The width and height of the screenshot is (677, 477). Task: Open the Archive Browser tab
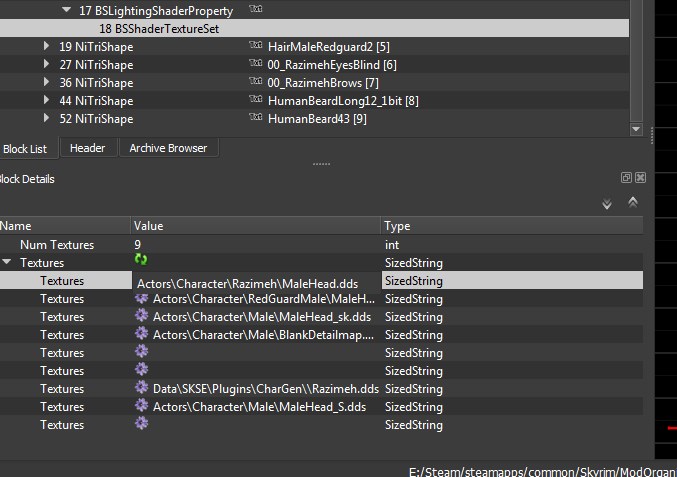[x=168, y=148]
